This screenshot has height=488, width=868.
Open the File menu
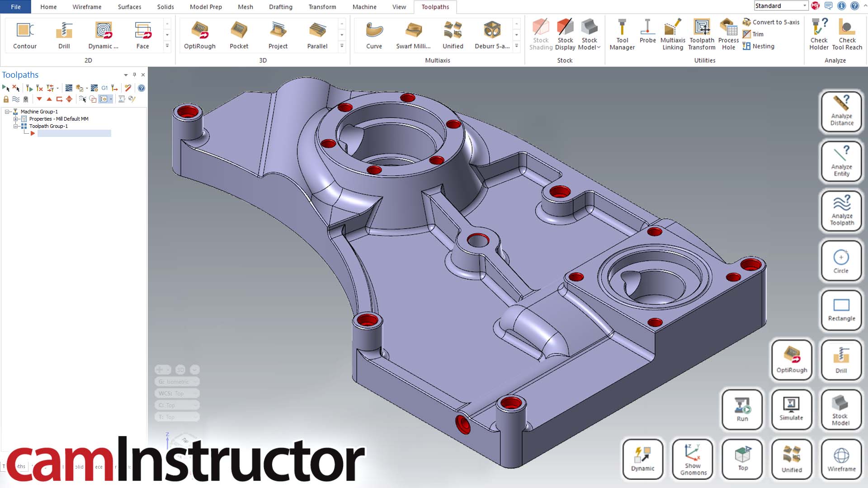(15, 7)
